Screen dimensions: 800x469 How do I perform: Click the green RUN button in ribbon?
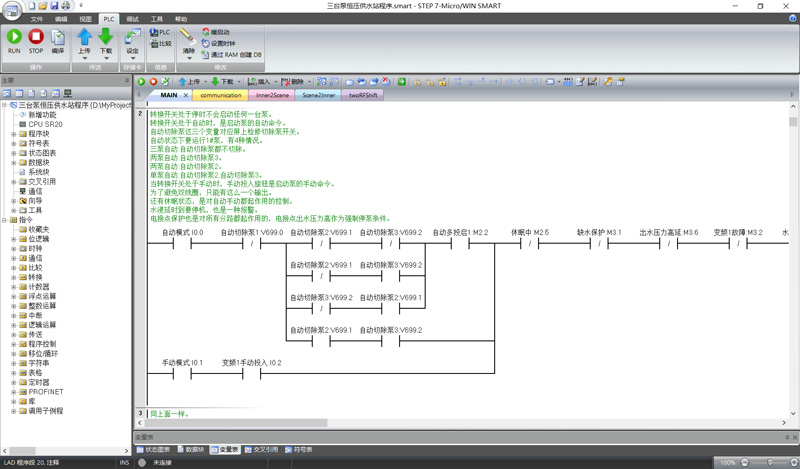(14, 41)
